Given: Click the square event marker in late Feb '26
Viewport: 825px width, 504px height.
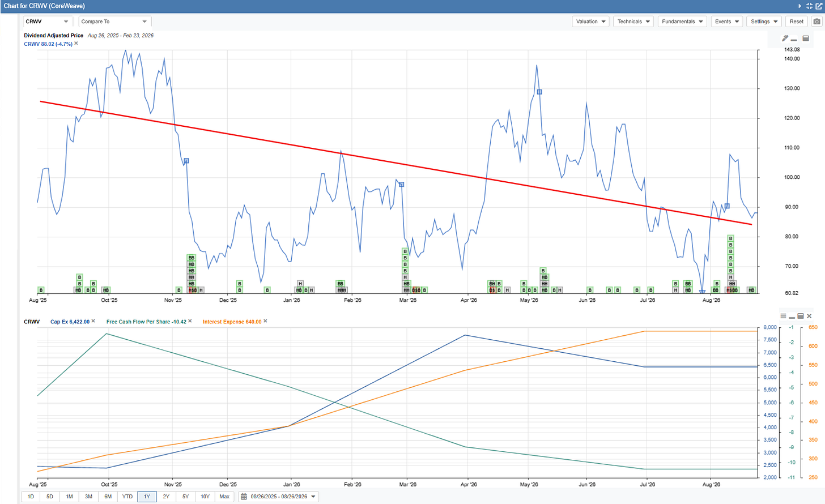Looking at the screenshot, I should pyautogui.click(x=401, y=185).
